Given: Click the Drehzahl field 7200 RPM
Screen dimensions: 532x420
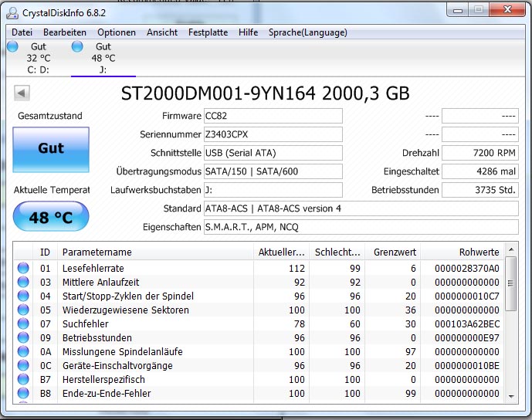Looking at the screenshot, I should click(480, 153).
